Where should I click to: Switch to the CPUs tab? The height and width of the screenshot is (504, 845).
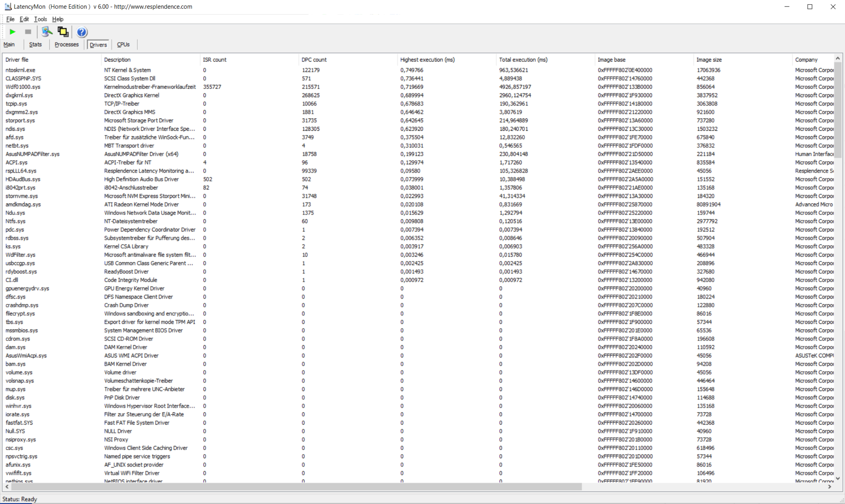coord(123,44)
